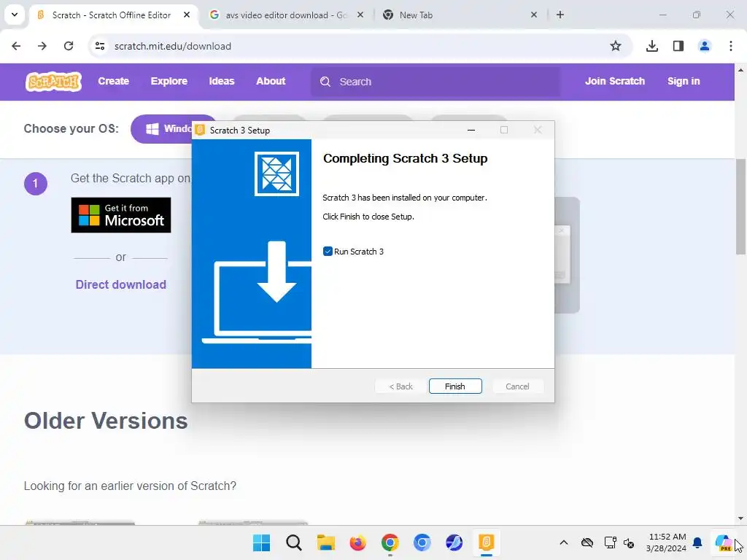The image size is (747, 560).
Task: Open the blue Chromium browser taskbar icon
Action: pyautogui.click(x=422, y=542)
